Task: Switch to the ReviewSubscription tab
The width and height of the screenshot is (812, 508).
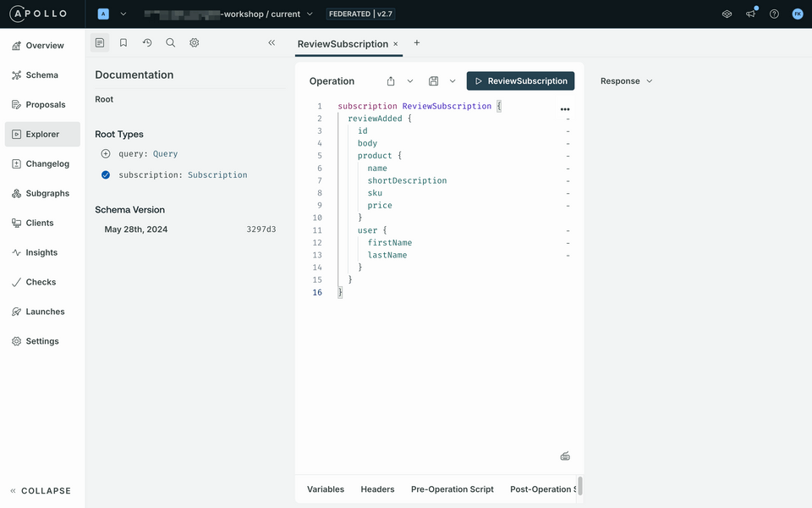Action: tap(343, 44)
